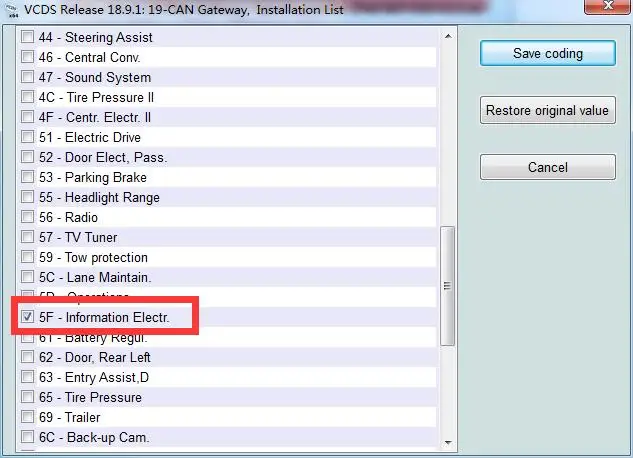Enable the 56 - Radio checkbox
The width and height of the screenshot is (633, 458).
tap(27, 217)
